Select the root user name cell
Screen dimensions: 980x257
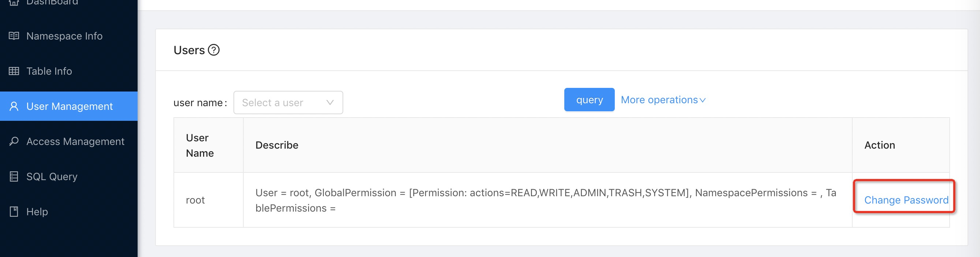209,200
